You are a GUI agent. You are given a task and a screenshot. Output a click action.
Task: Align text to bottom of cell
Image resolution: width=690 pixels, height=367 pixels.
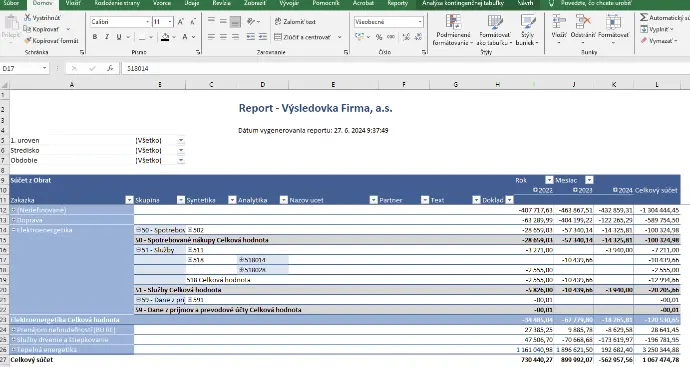(235, 21)
